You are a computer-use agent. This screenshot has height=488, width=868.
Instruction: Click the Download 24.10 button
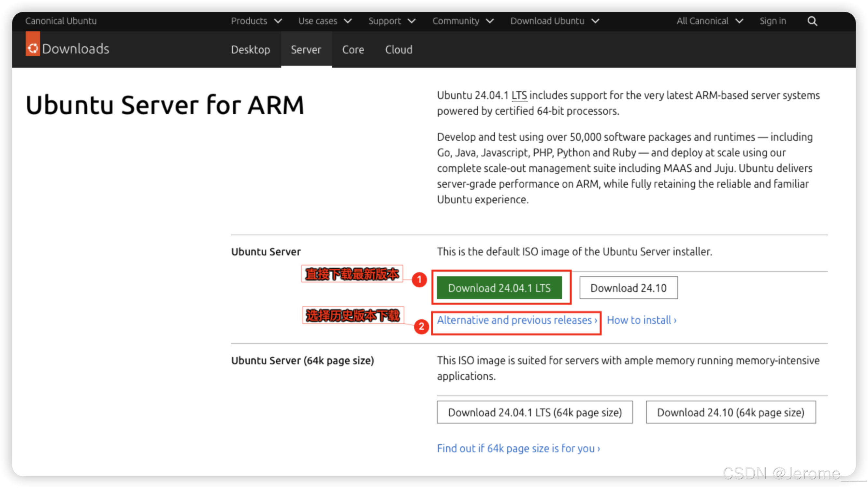(628, 288)
